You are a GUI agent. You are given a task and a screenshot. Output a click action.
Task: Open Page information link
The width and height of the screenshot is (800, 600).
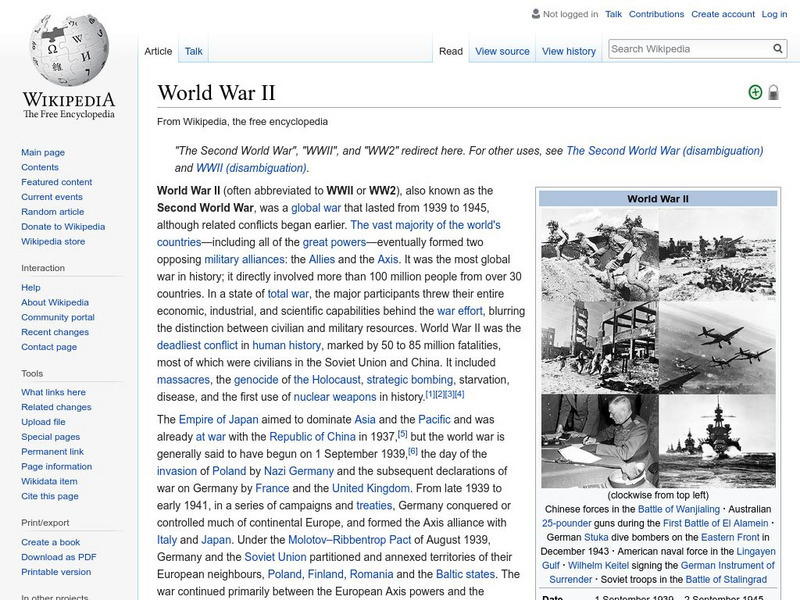tap(57, 466)
